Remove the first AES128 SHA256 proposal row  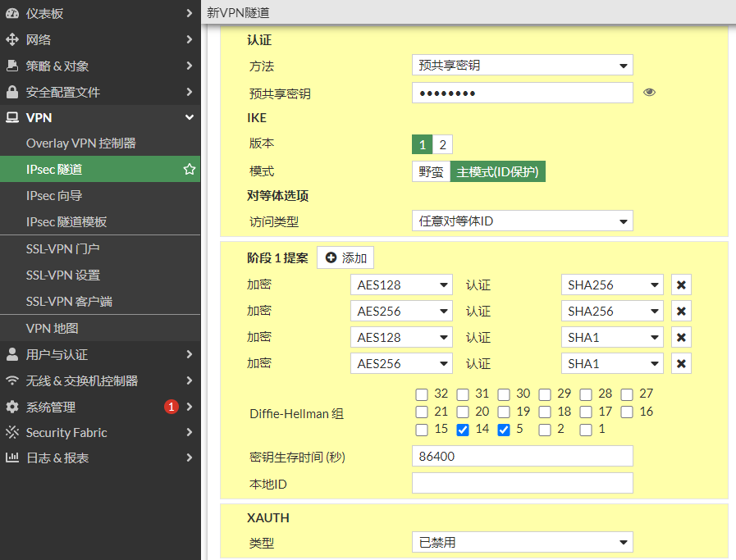coord(680,285)
